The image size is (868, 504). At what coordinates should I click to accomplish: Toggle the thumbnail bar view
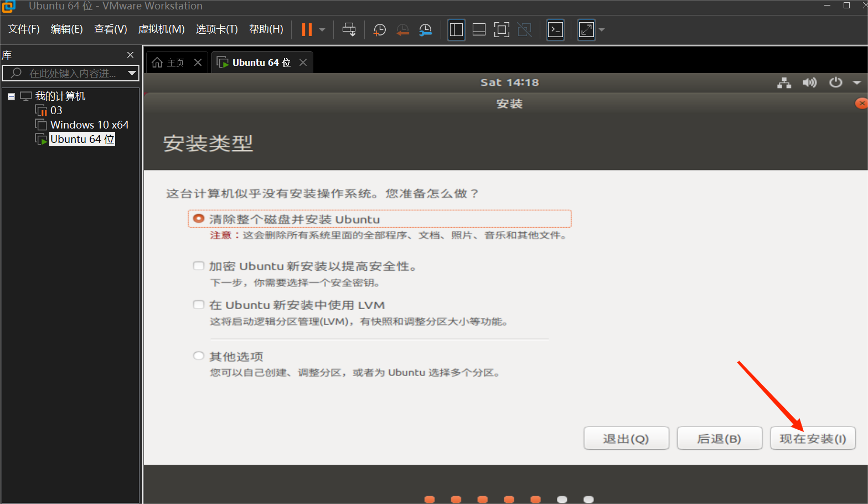479,29
